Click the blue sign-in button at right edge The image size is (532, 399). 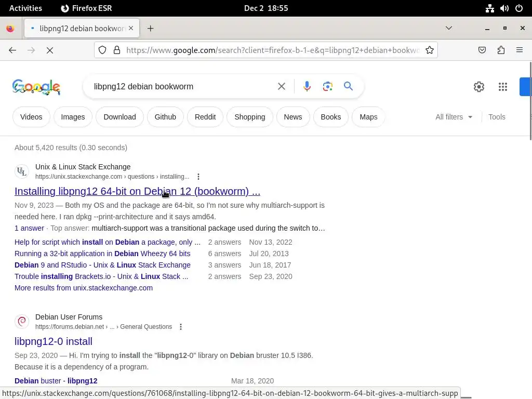tap(526, 87)
